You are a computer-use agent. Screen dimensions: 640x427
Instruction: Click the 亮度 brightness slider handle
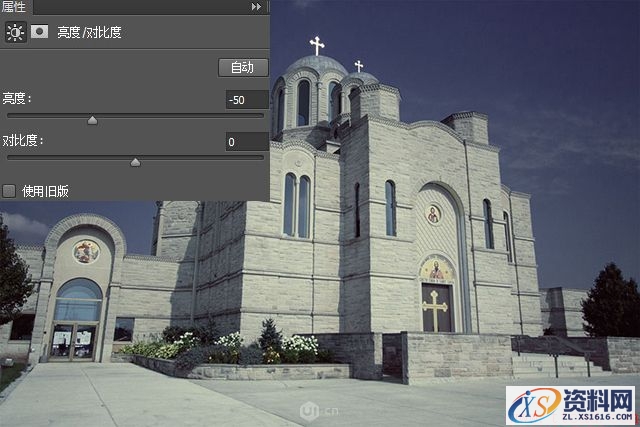(x=92, y=120)
